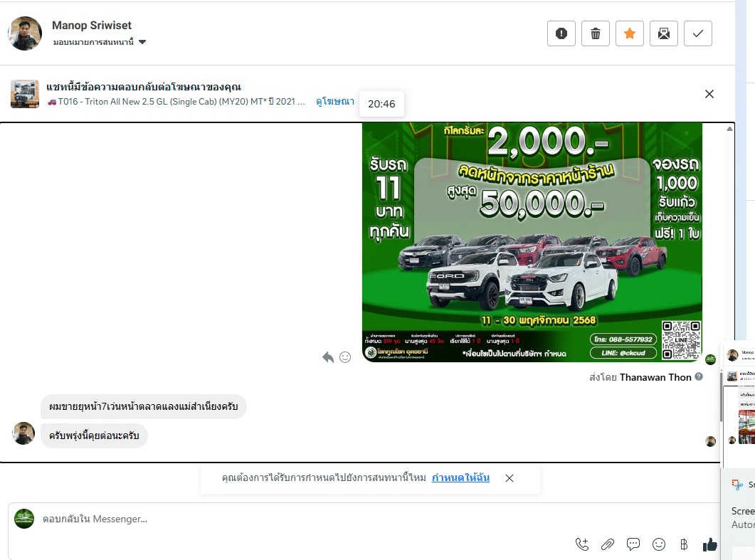Open the conversation assignment dropdown under Manop Sriwiset
Viewport: 755px width, 560px height.
[x=99, y=43]
